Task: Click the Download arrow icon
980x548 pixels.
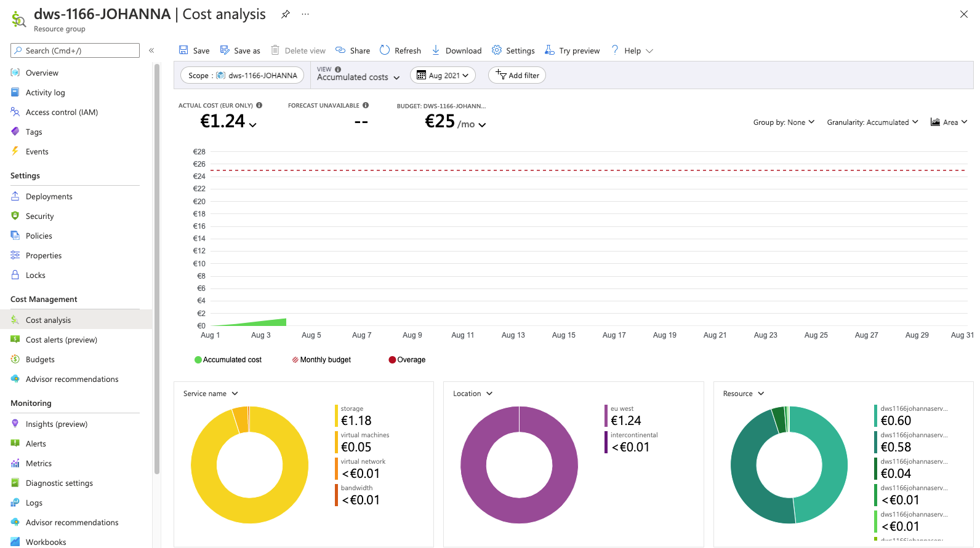Action: tap(436, 50)
